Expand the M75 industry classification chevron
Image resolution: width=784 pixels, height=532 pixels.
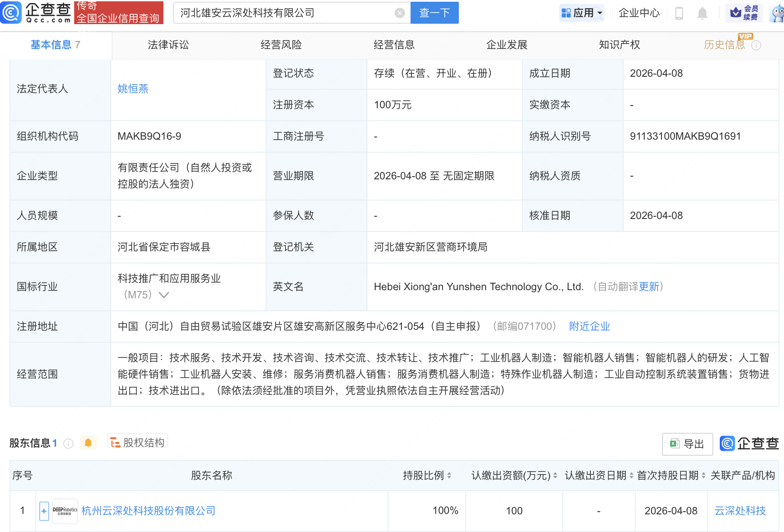(163, 295)
